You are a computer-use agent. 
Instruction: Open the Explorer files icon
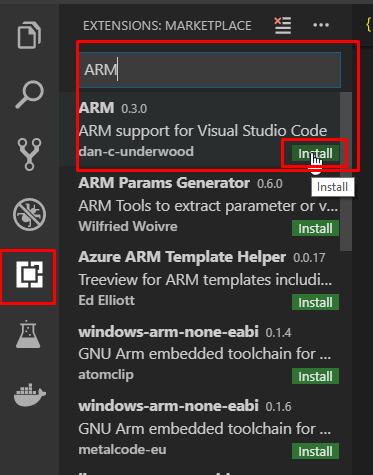click(x=29, y=35)
